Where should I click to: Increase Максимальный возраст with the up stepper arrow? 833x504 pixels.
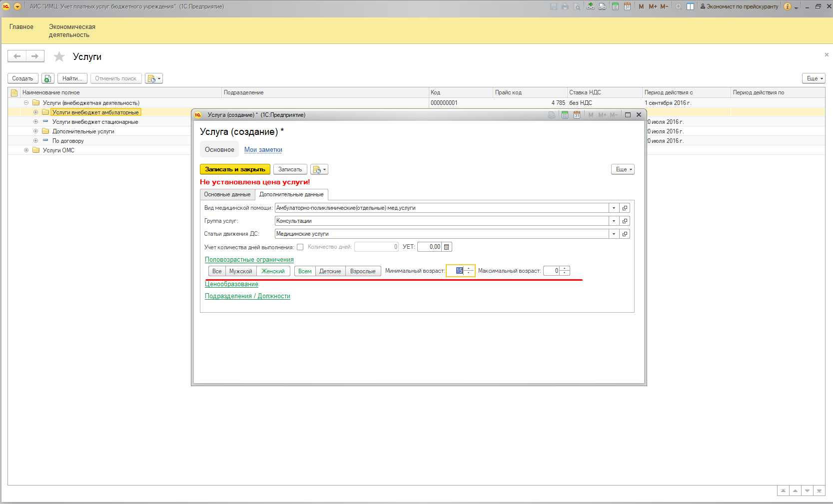click(x=565, y=269)
